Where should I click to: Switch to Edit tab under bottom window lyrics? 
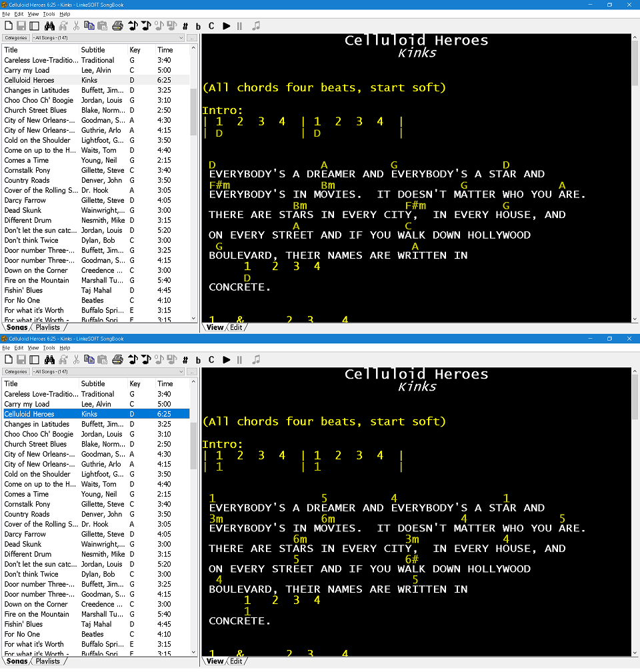pyautogui.click(x=236, y=661)
